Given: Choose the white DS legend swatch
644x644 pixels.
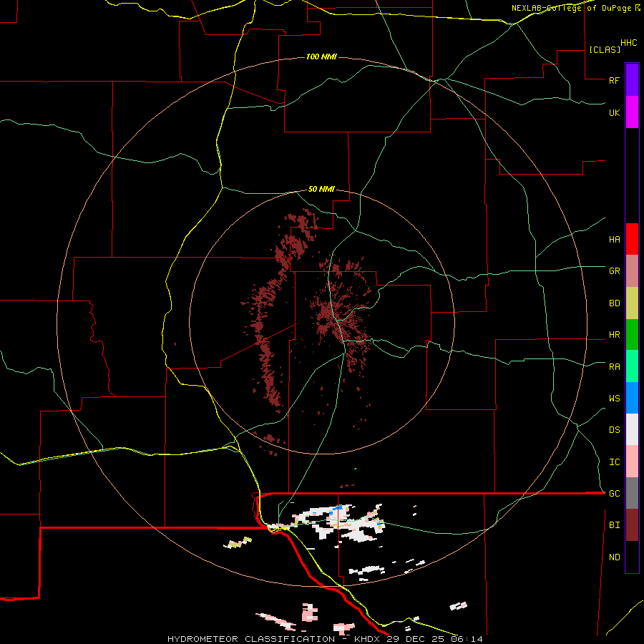Looking at the screenshot, I should coord(632,429).
